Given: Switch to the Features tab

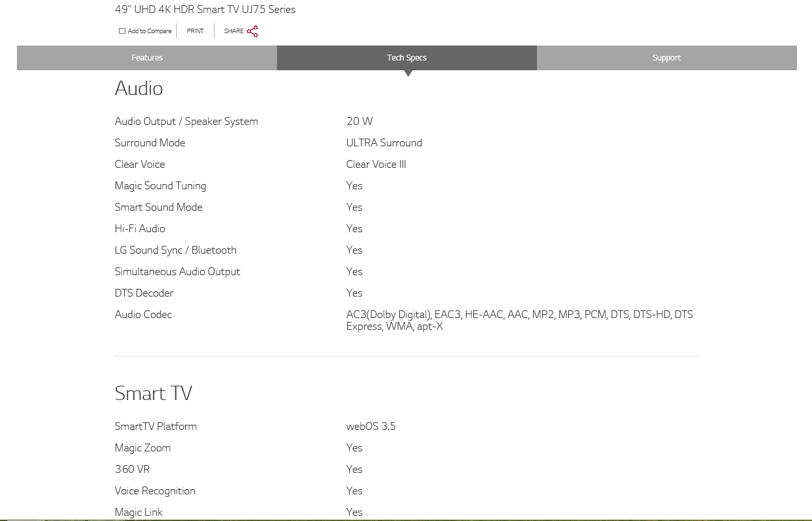Looking at the screenshot, I should pyautogui.click(x=147, y=58).
